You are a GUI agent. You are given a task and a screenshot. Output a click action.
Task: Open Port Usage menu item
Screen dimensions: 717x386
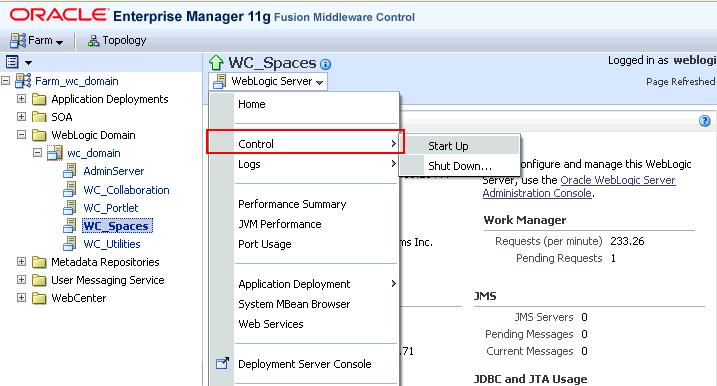[304, 244]
